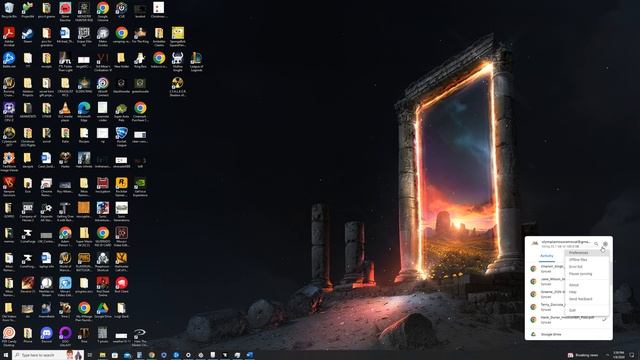Launch S.T.A.L.K.E.R. Shadow of Chernobyl icon
This screenshot has width=640, height=360.
(178, 86)
